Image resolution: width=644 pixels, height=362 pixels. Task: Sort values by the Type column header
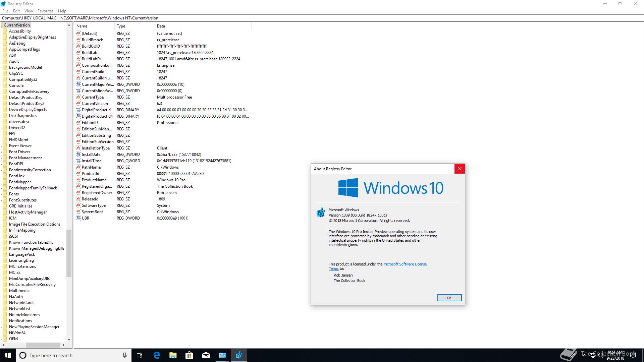coord(135,26)
